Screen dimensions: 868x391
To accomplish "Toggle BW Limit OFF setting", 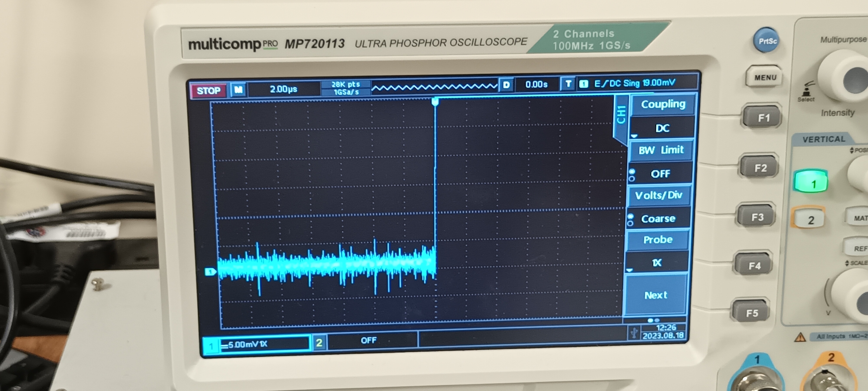I will [x=660, y=174].
